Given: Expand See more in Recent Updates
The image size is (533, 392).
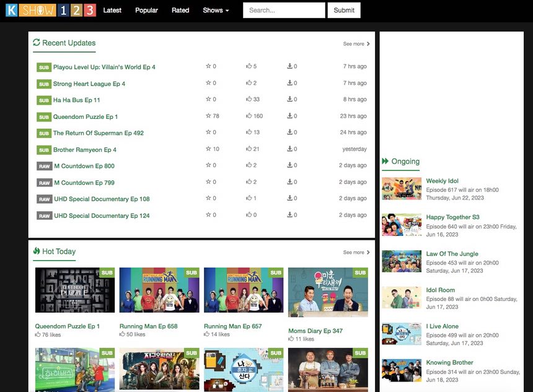Looking at the screenshot, I should coord(356,44).
